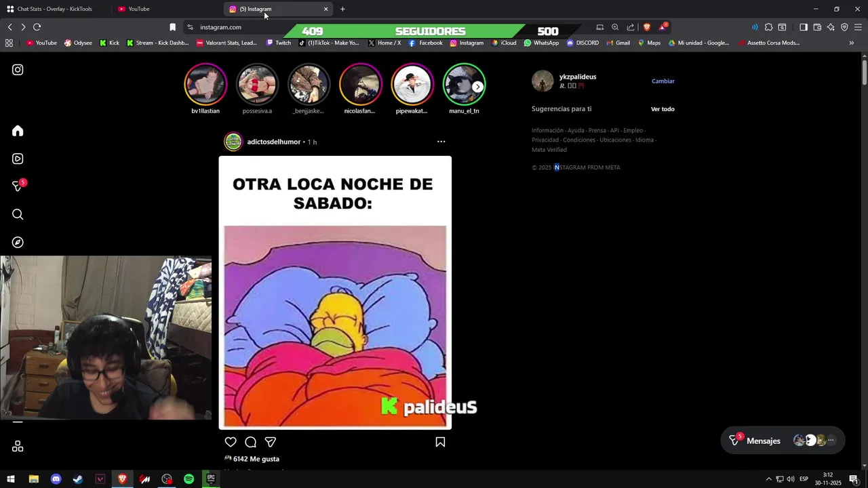Toggle browser sidebar panel
Screen dimensions: 868x488
(804, 27)
